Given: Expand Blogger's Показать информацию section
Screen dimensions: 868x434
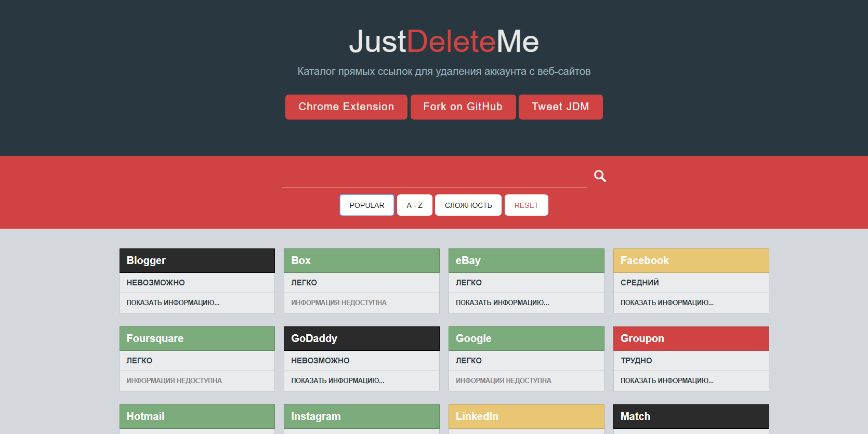Looking at the screenshot, I should (x=173, y=303).
